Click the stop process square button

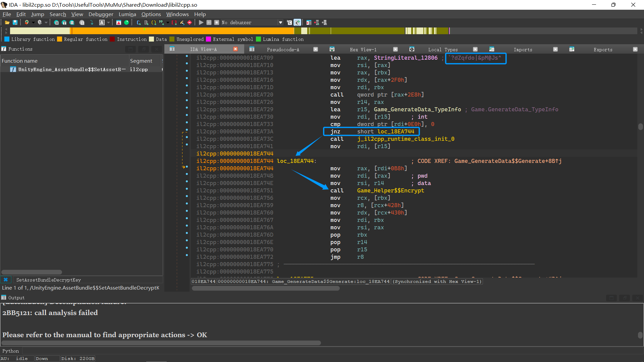217,22
